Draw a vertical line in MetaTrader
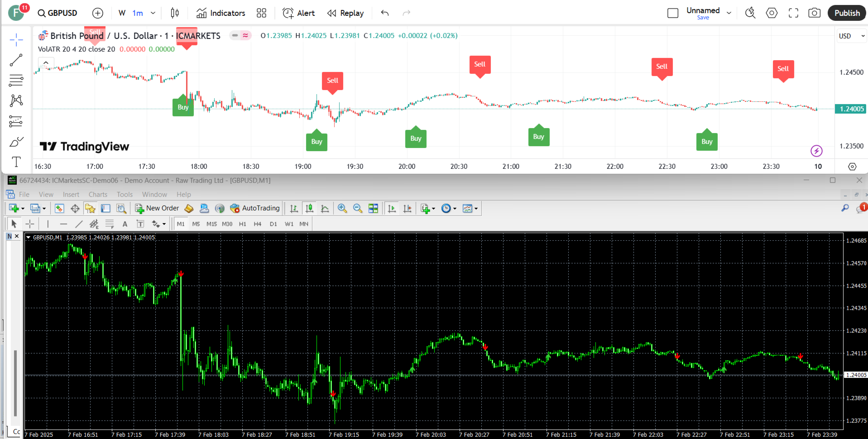 coord(48,224)
